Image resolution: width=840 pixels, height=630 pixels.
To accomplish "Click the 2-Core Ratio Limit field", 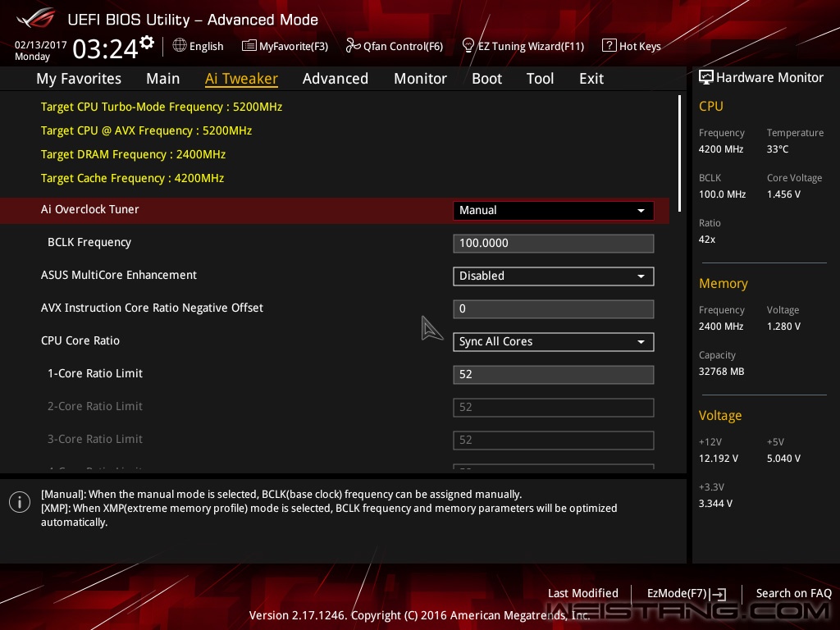I will pyautogui.click(x=553, y=407).
